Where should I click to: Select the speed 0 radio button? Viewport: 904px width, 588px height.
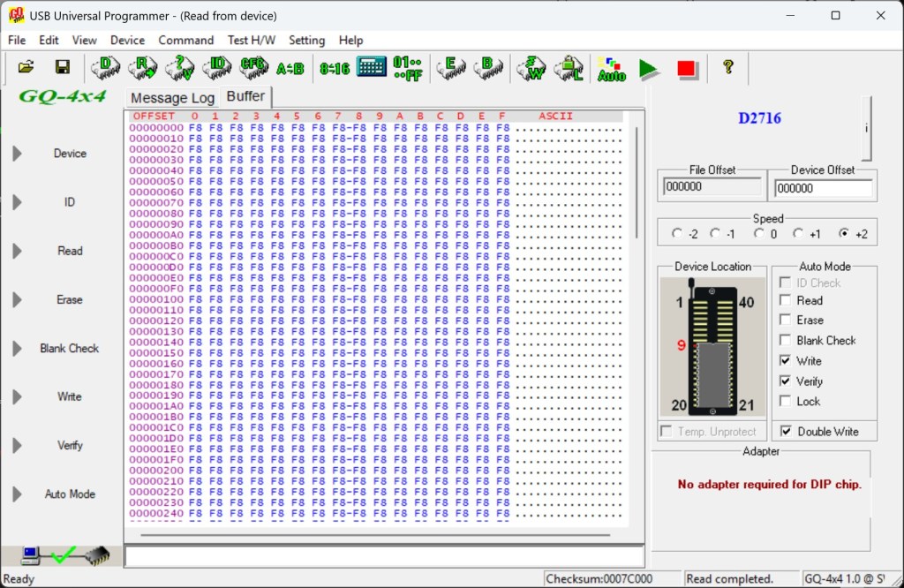click(759, 234)
